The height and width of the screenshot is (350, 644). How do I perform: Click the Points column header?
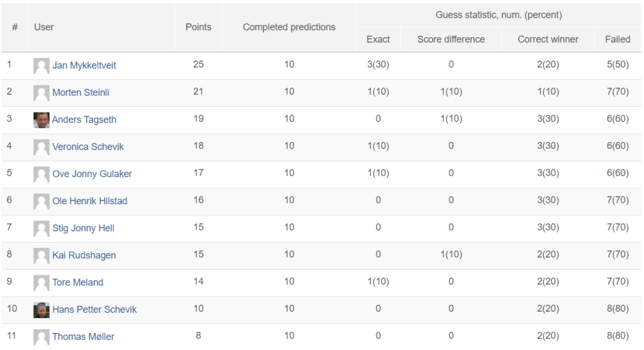[198, 27]
